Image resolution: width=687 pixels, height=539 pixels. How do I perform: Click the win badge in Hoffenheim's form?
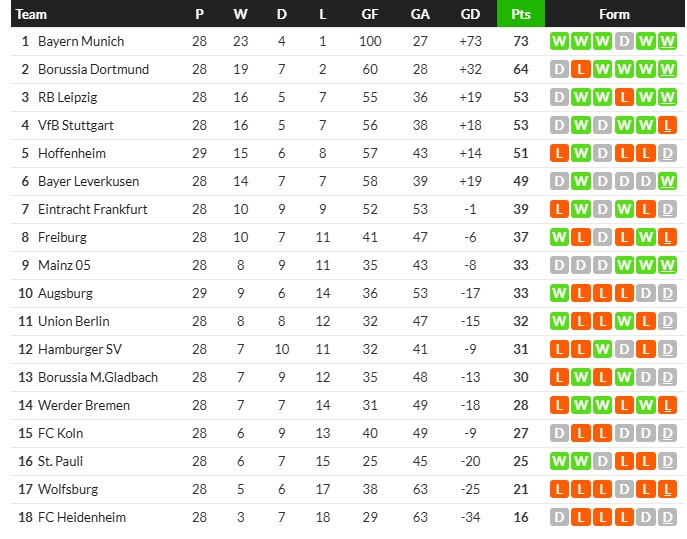coord(580,153)
